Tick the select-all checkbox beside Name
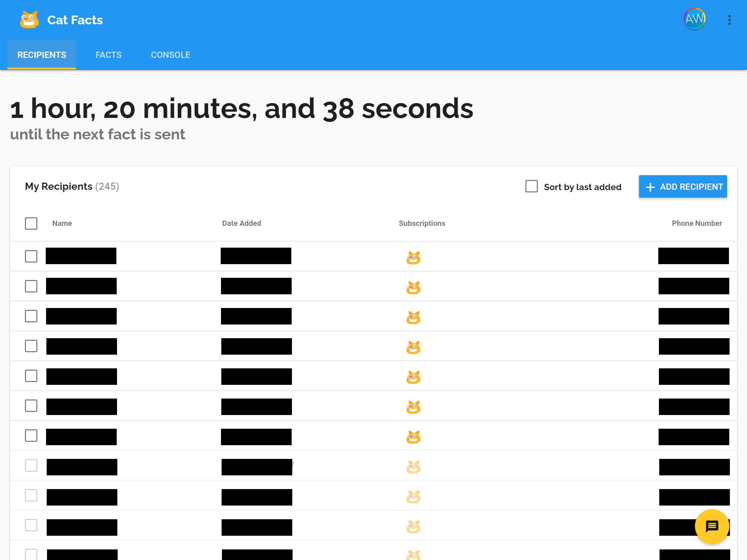747x560 pixels. pos(31,223)
